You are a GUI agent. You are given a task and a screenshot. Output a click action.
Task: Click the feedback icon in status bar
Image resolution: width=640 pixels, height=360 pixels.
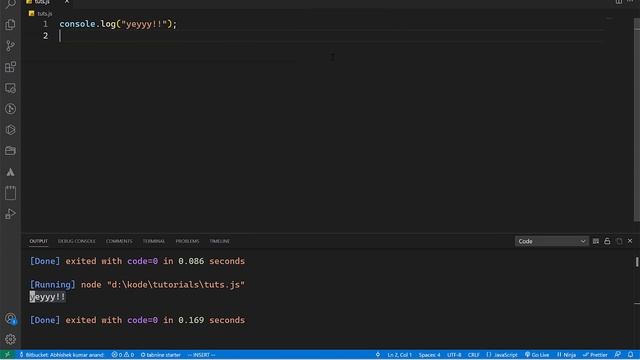(x=618, y=355)
